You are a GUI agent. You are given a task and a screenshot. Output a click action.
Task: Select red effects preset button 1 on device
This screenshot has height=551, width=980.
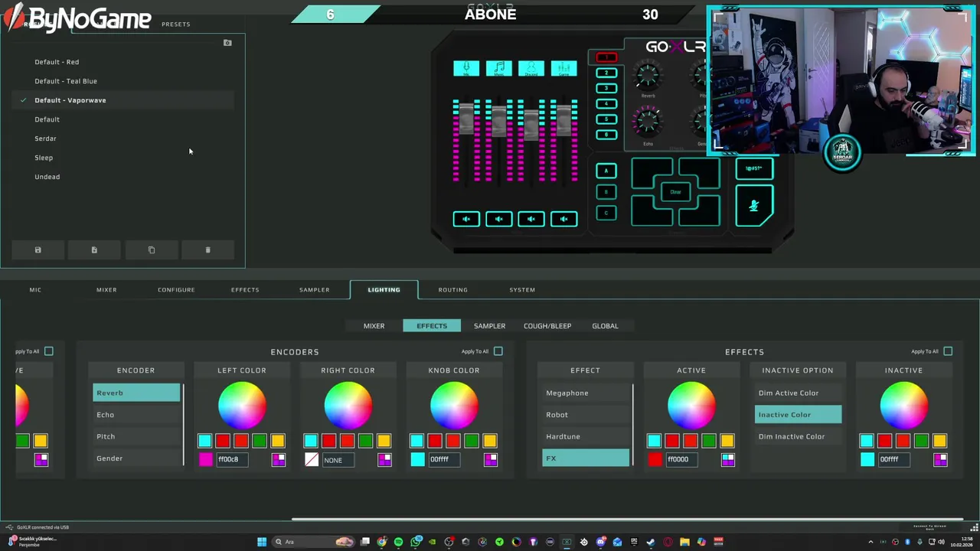tap(606, 58)
